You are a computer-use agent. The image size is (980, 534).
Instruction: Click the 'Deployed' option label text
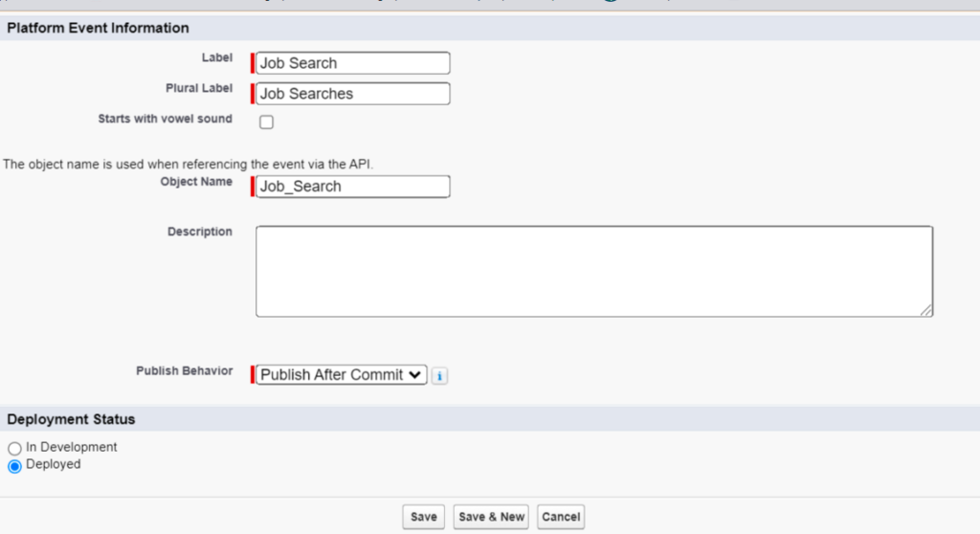pos(54,464)
